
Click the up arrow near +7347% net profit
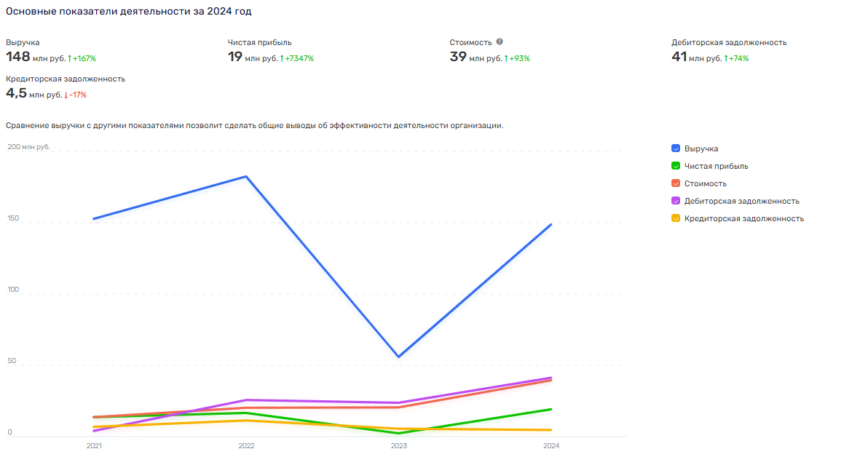tap(282, 58)
